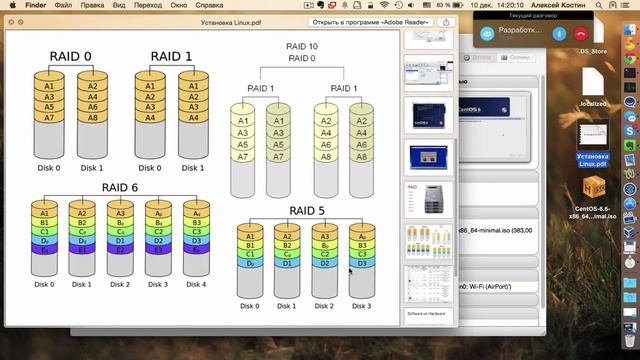Screen dimensions: 640x360
Task: Select the CentOS-6.6 iso file on desktop
Action: click(x=593, y=197)
